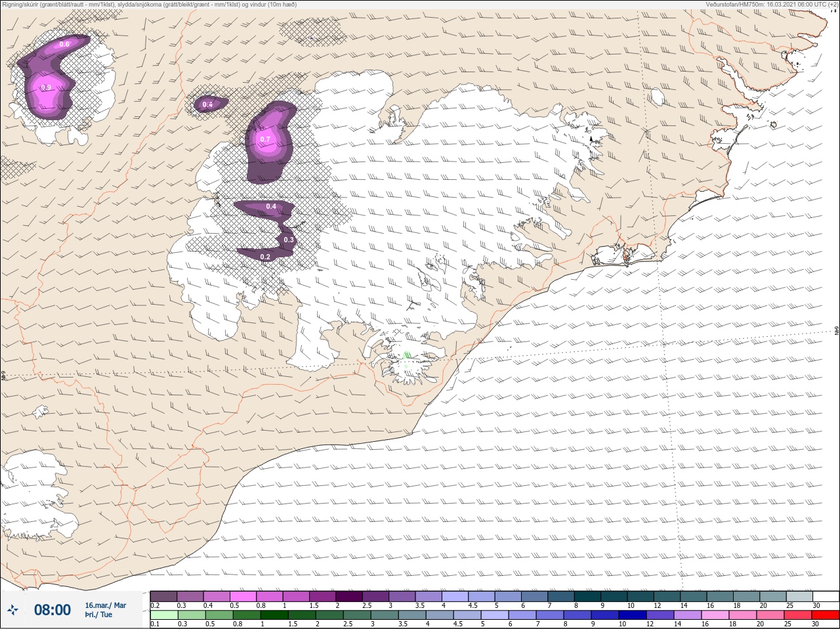Image resolution: width=840 pixels, height=629 pixels.
Task: Click the 0.2 precipitation value on the map
Action: click(265, 257)
